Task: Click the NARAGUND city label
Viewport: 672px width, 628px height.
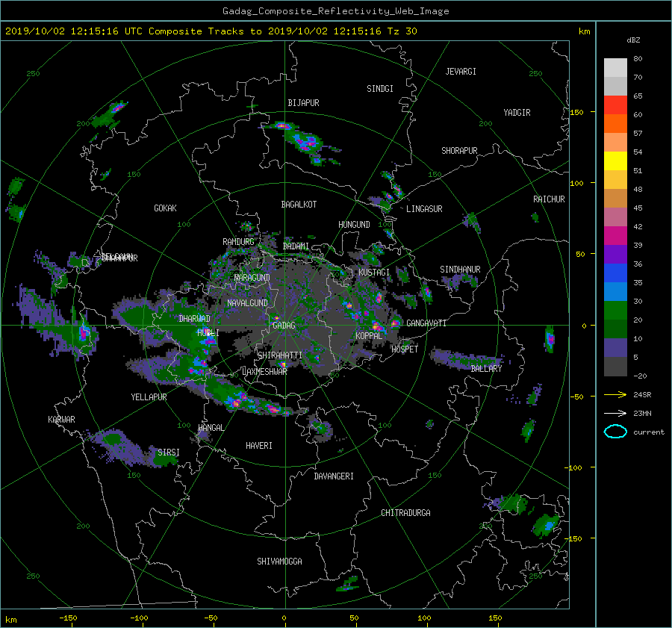Action: pyautogui.click(x=252, y=278)
